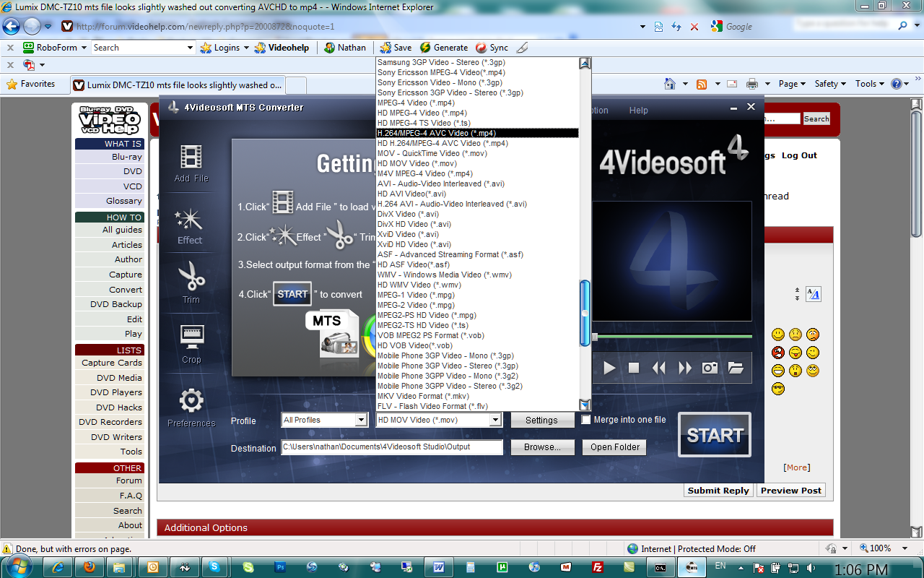
Task: Stop loading with the red X
Action: click(694, 27)
